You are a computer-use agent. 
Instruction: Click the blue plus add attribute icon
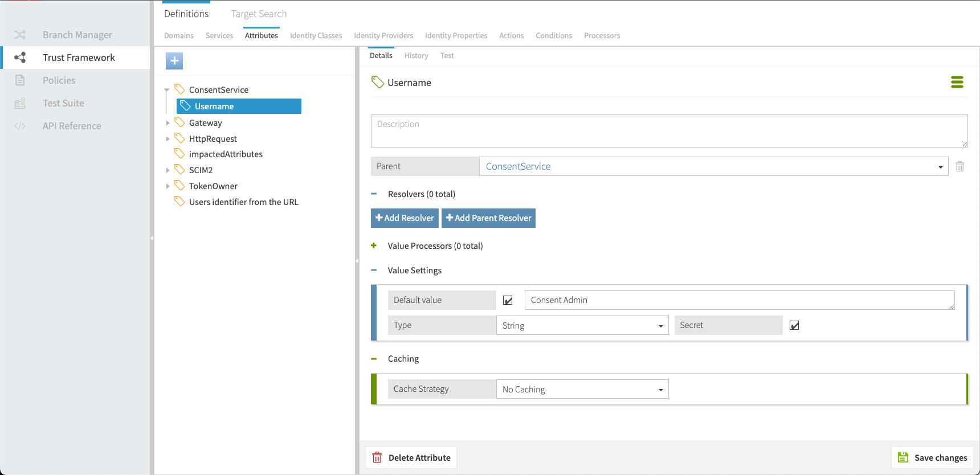click(174, 61)
